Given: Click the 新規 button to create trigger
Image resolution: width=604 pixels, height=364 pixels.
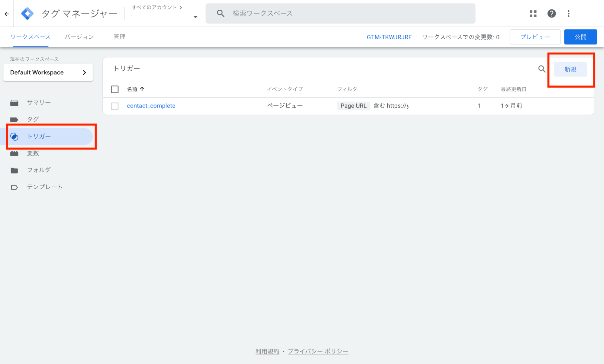Looking at the screenshot, I should click(x=570, y=69).
